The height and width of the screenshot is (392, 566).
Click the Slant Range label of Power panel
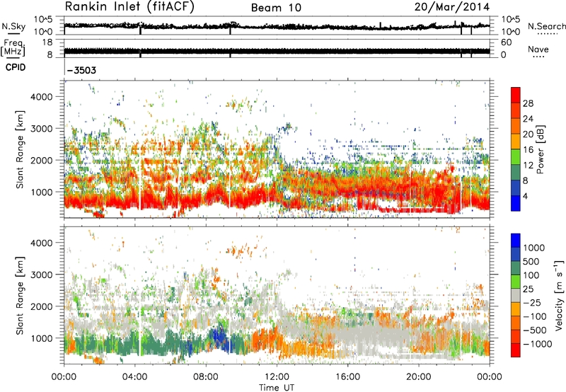20,149
